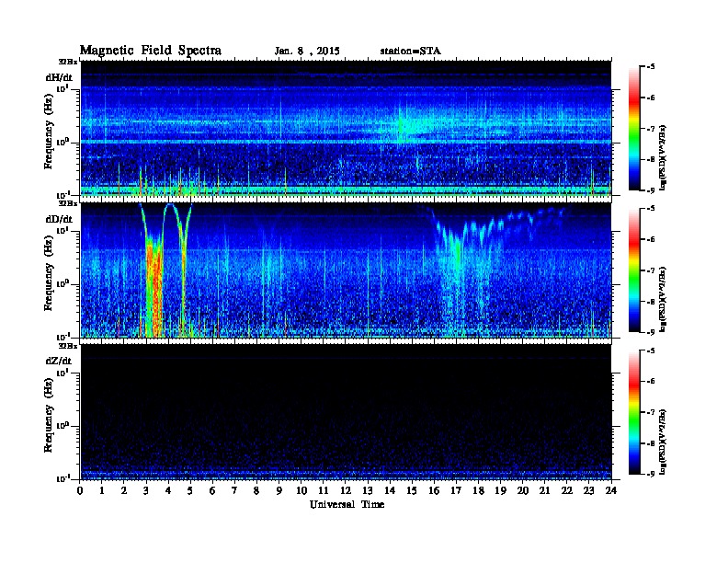This screenshot has width=728, height=563.
Task: Click the PSD units caption beside dZ/dt color bar
Action: pyautogui.click(x=663, y=442)
